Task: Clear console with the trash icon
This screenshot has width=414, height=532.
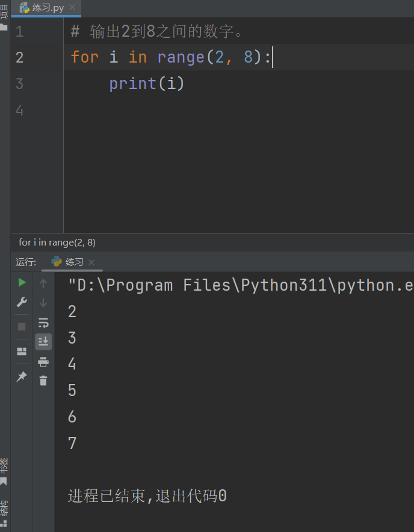Action: tap(43, 380)
